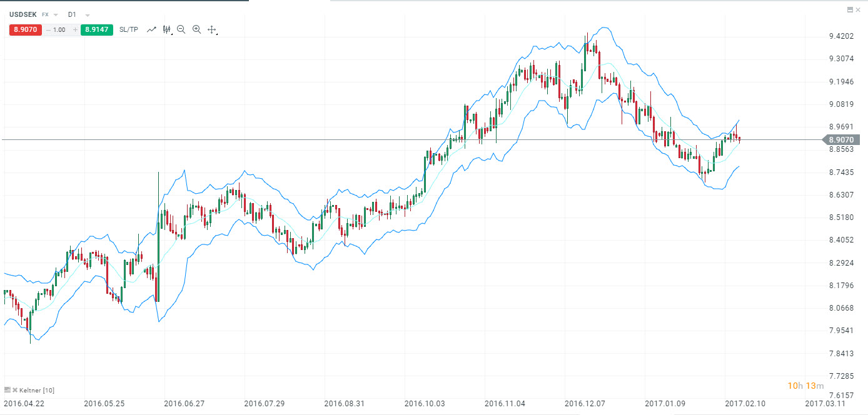
Task: Close the USDSEK chart panel
Action: pos(858,9)
